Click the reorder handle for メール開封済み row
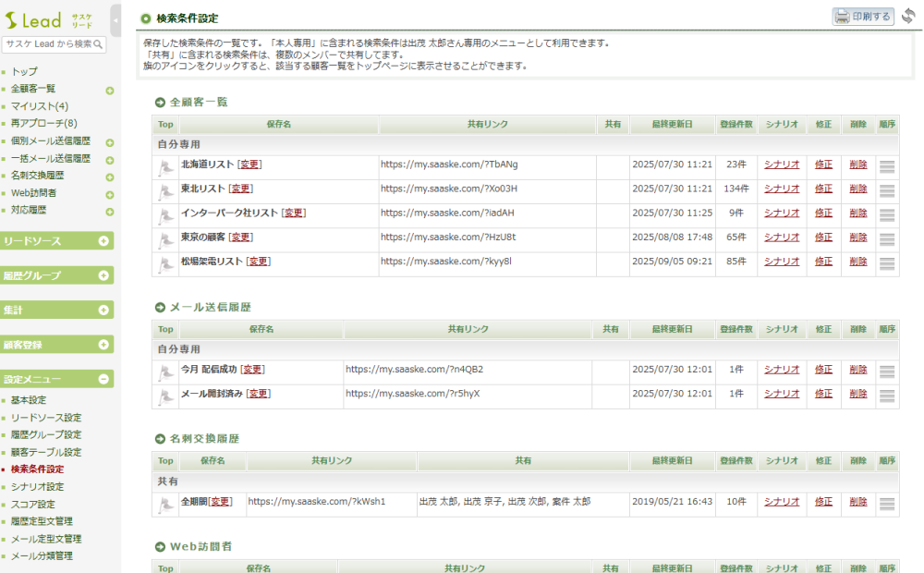The width and height of the screenshot is (924, 573). click(886, 396)
